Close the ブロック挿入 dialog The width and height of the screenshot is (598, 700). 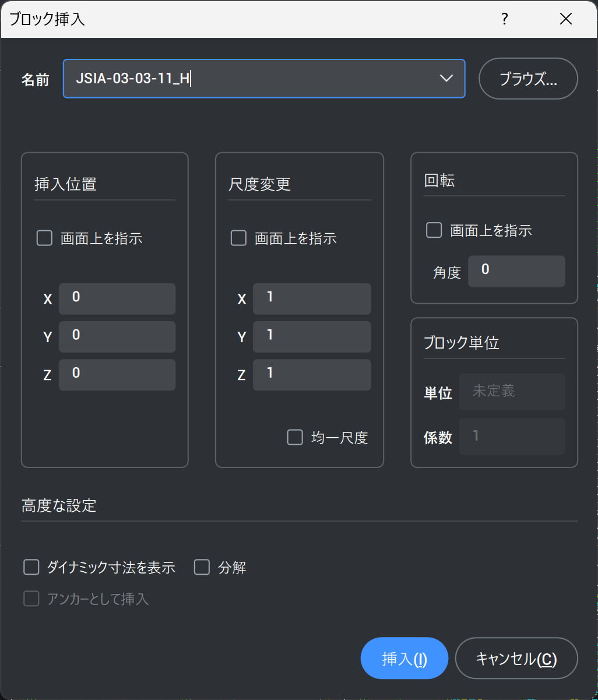(565, 19)
